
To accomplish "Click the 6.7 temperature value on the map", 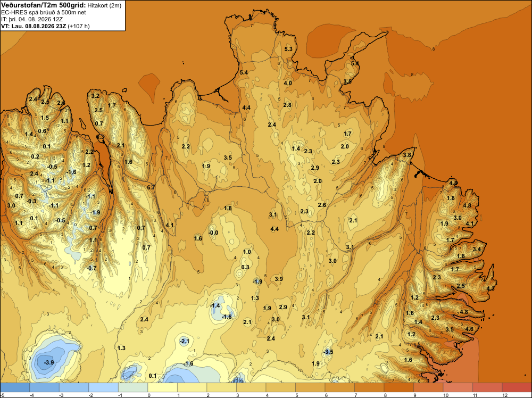I will point(151,187).
